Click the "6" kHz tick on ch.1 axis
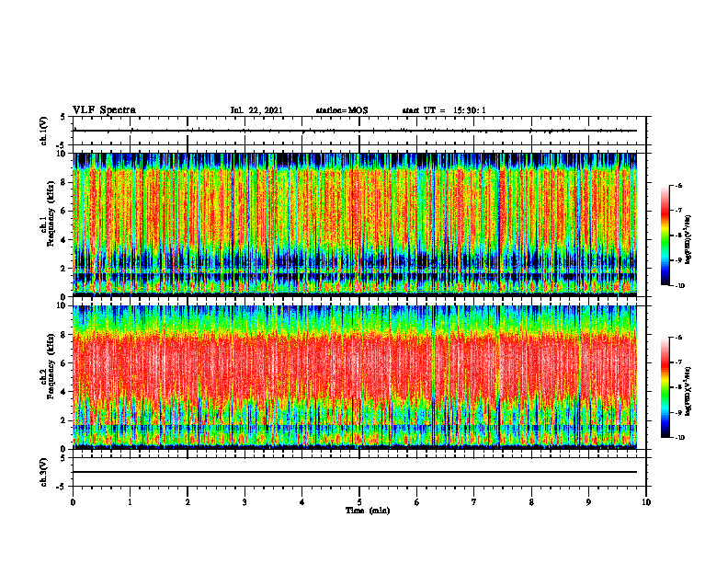Screen dimensions: 728x563 click(64, 212)
